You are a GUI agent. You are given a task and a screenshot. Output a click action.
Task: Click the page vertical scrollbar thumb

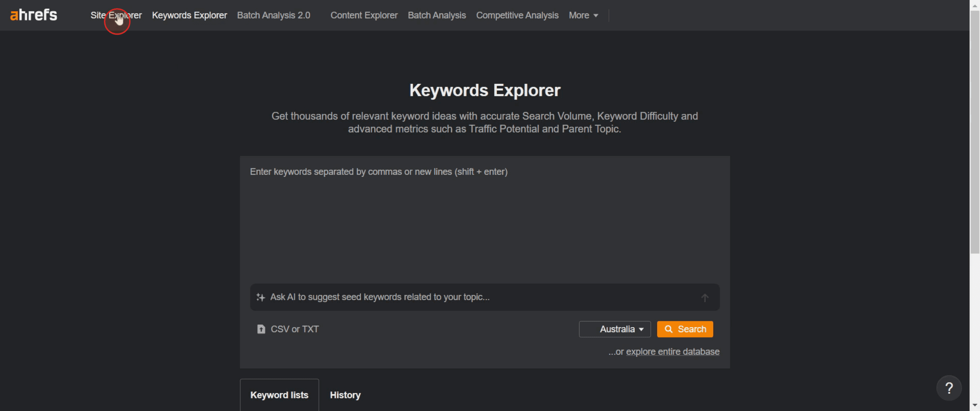(x=975, y=132)
